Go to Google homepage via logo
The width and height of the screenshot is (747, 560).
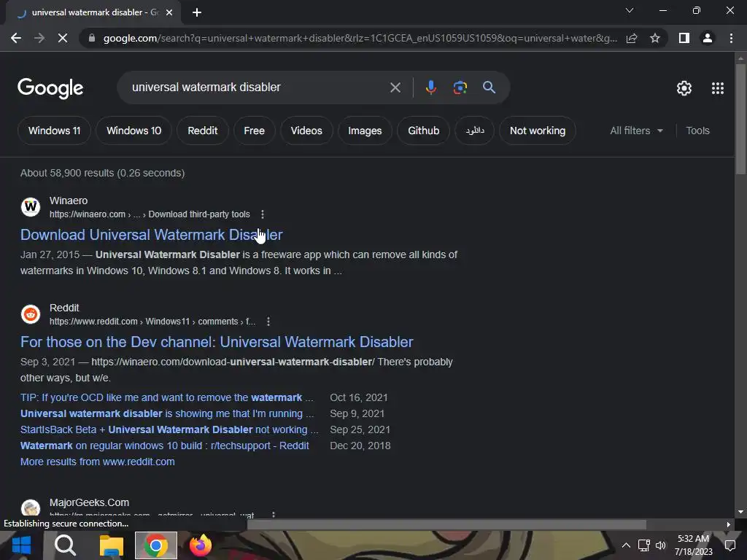50,88
